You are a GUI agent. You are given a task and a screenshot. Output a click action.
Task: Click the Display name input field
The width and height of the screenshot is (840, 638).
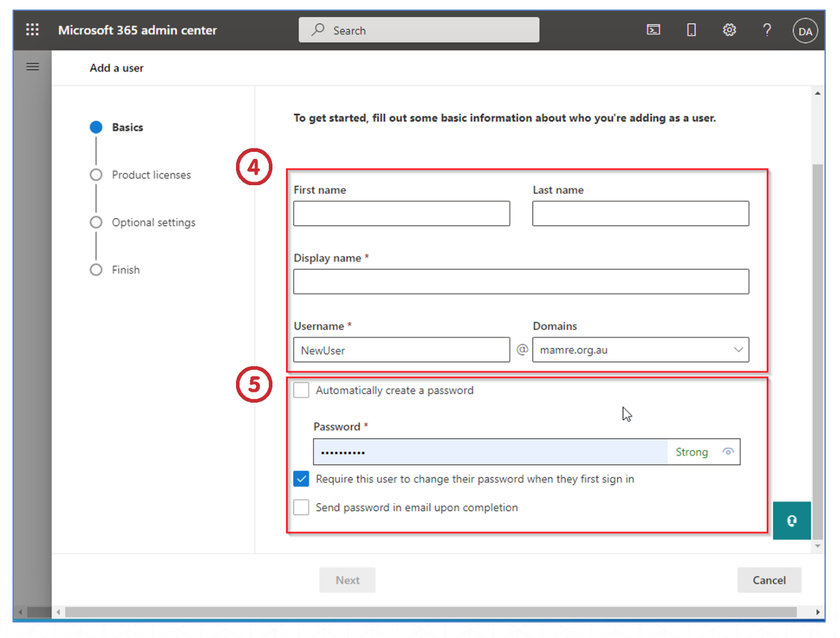[x=521, y=282]
